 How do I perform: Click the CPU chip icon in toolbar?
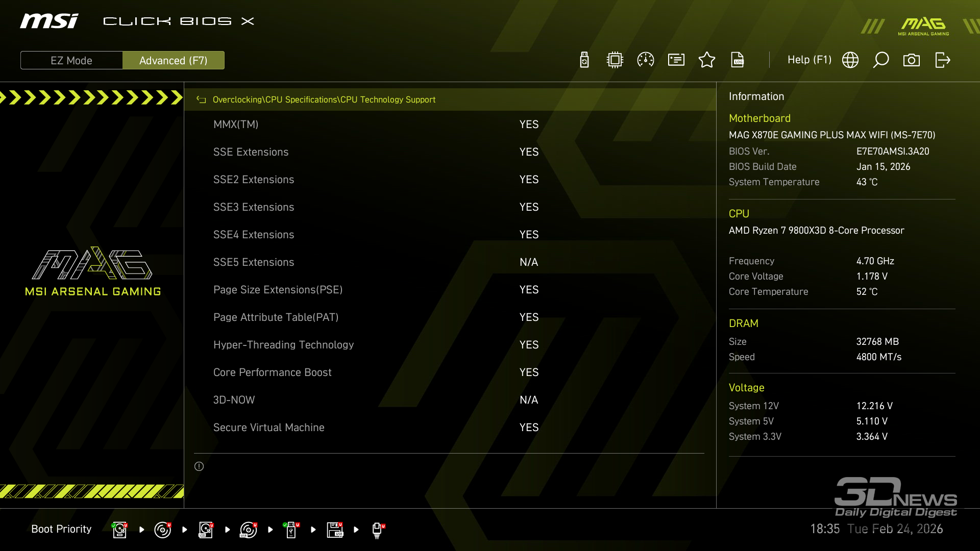(615, 60)
